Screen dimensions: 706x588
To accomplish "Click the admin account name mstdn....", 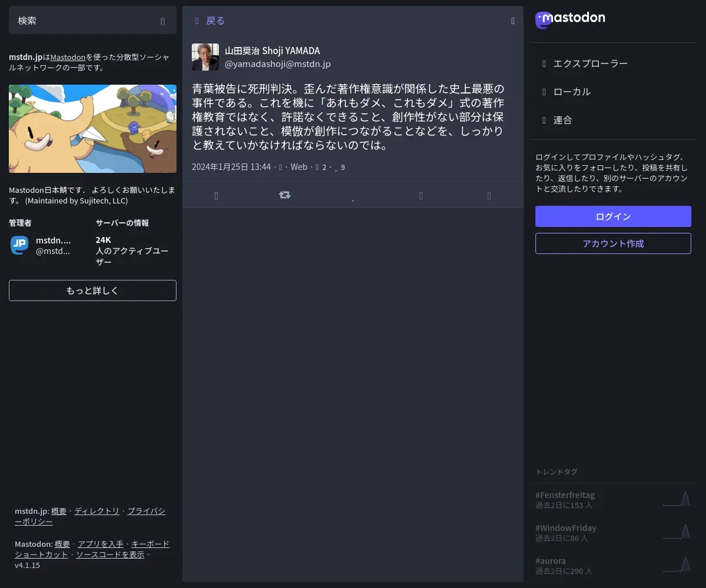I will (54, 240).
